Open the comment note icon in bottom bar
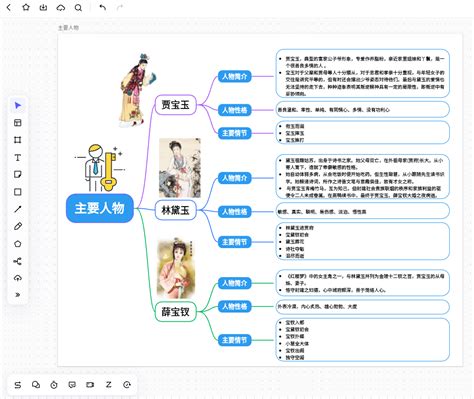The image size is (474, 399). [72, 385]
